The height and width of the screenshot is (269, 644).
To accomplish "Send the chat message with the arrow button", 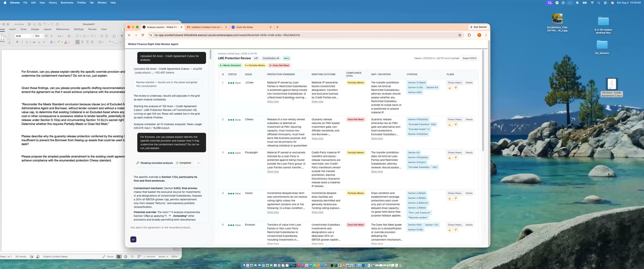I will pos(133,239).
